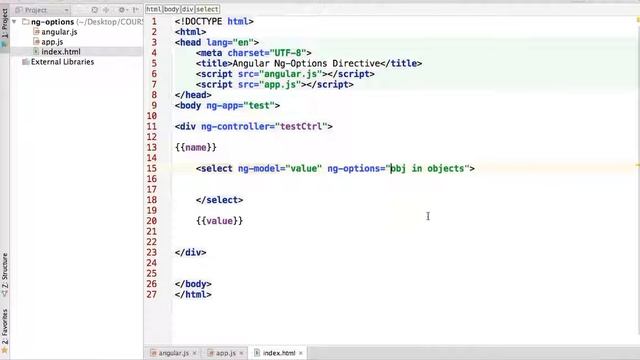The height and width of the screenshot is (360, 640).
Task: Select the ng-options root folder
Action: [52, 22]
